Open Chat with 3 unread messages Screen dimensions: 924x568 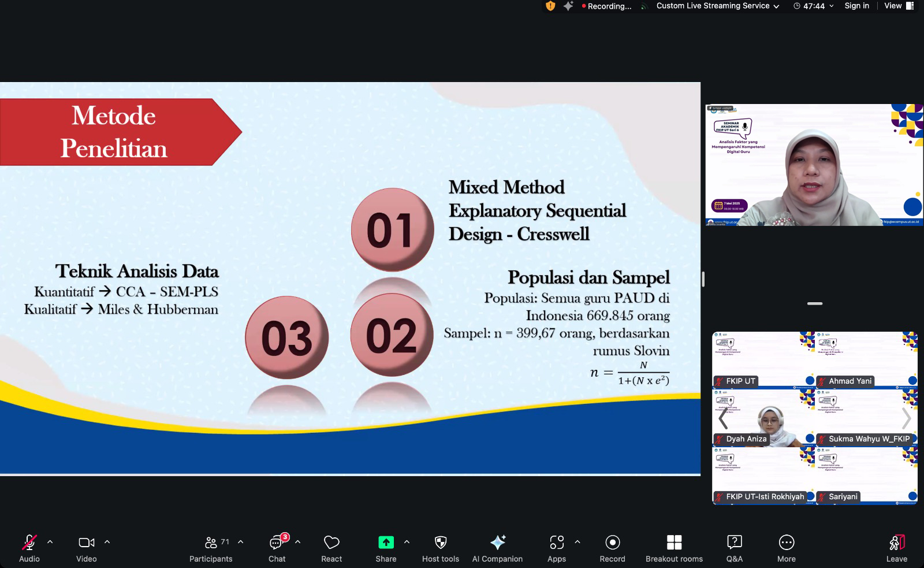click(x=277, y=547)
